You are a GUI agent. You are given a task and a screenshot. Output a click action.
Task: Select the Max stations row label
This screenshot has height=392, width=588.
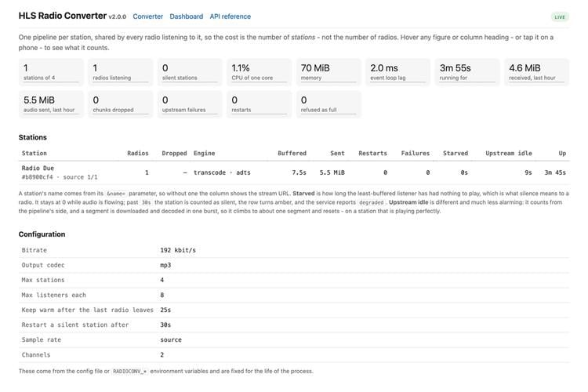[x=43, y=280]
